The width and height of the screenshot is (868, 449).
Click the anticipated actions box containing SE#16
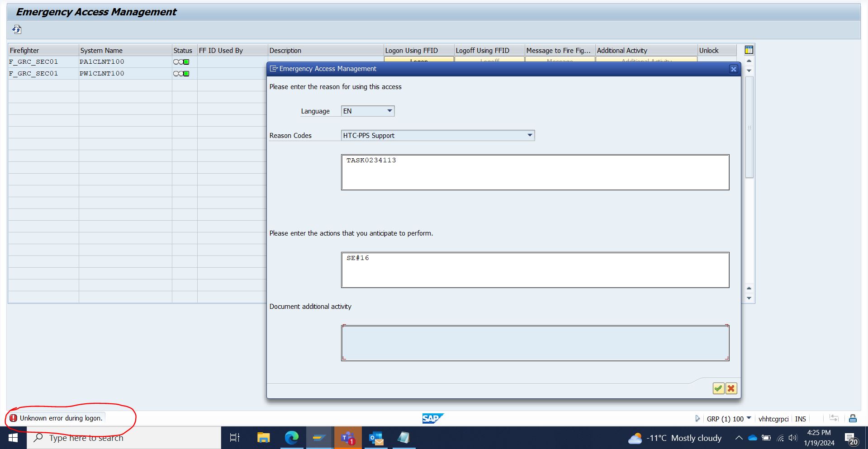[x=535, y=270]
